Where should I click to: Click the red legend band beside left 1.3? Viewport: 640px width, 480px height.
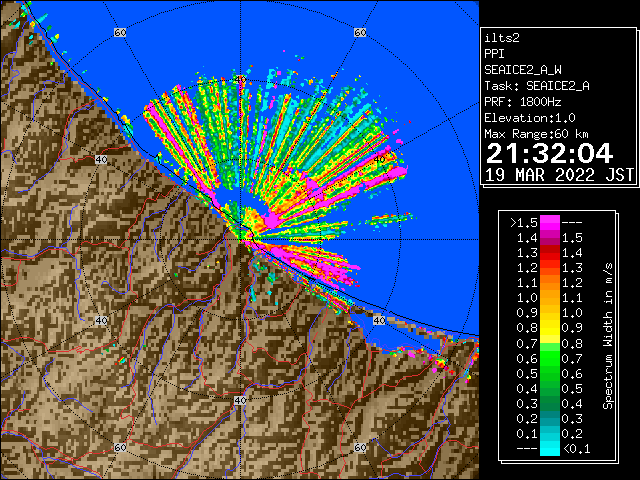pos(550,253)
